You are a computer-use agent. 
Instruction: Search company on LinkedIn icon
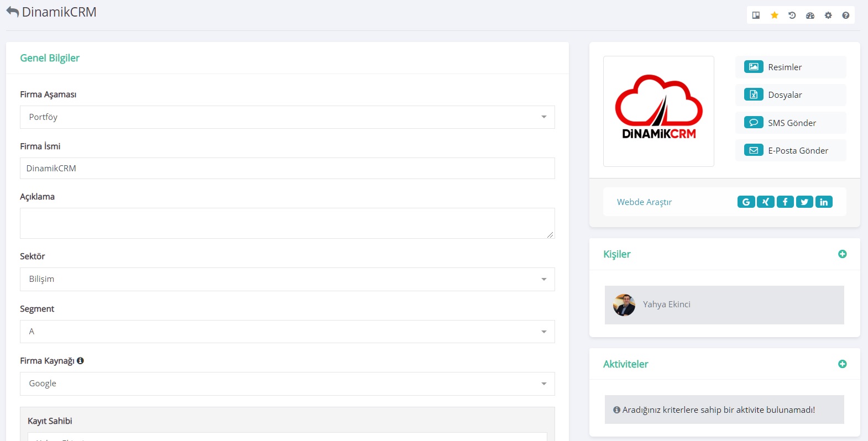click(824, 202)
